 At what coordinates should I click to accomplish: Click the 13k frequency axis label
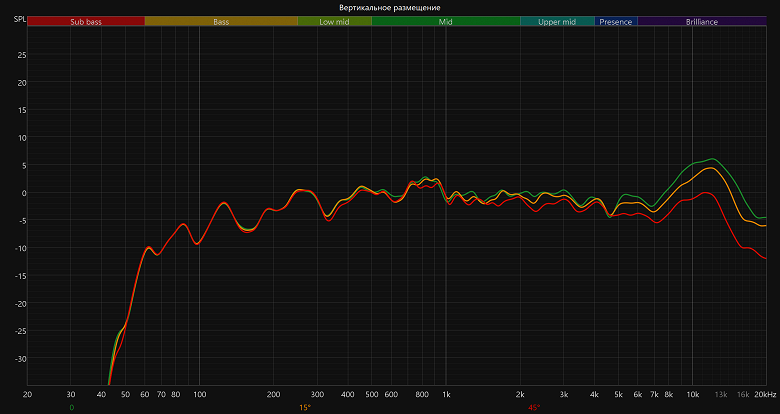point(721,395)
